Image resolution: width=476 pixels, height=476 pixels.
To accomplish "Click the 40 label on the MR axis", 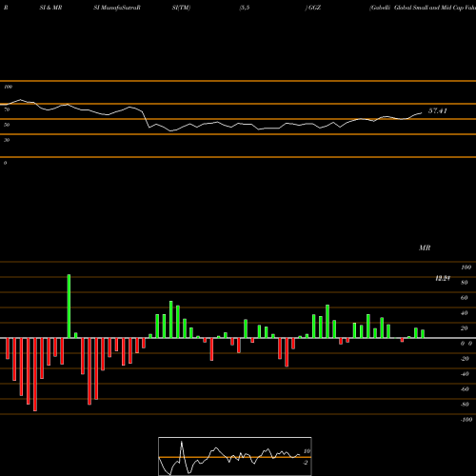I will 465,313.
